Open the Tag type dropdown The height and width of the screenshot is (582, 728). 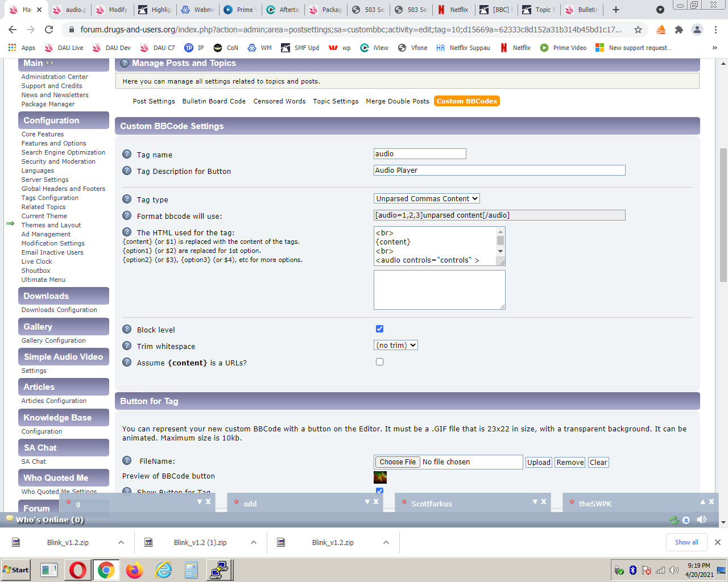tap(427, 198)
